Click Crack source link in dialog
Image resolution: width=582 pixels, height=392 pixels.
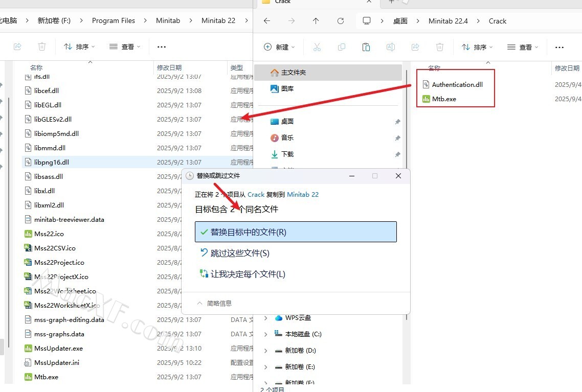pos(256,194)
